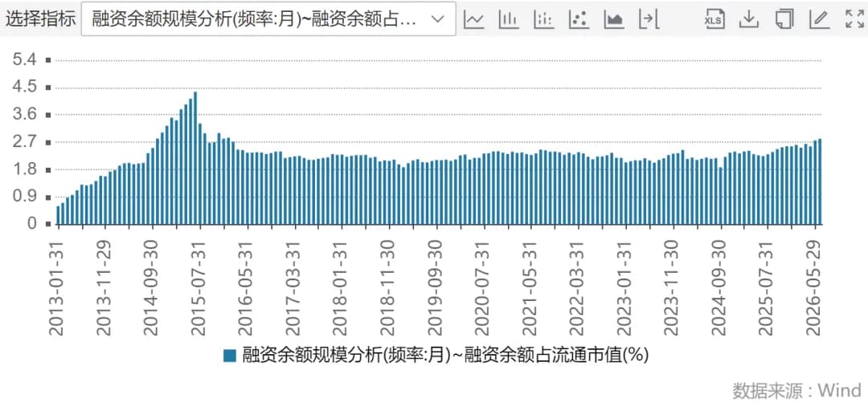Click the 2018-01-31 axis date label
This screenshot has width=868, height=403.
(x=341, y=288)
